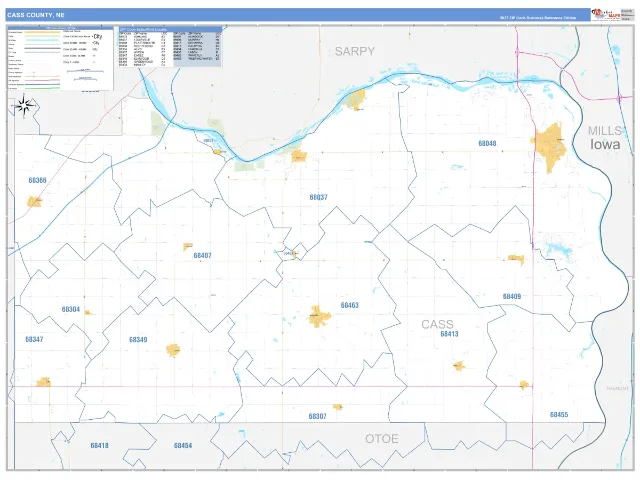Viewport: 640px width, 480px height.
Task: Click the ZIP code label 68304
Action: coord(71,309)
